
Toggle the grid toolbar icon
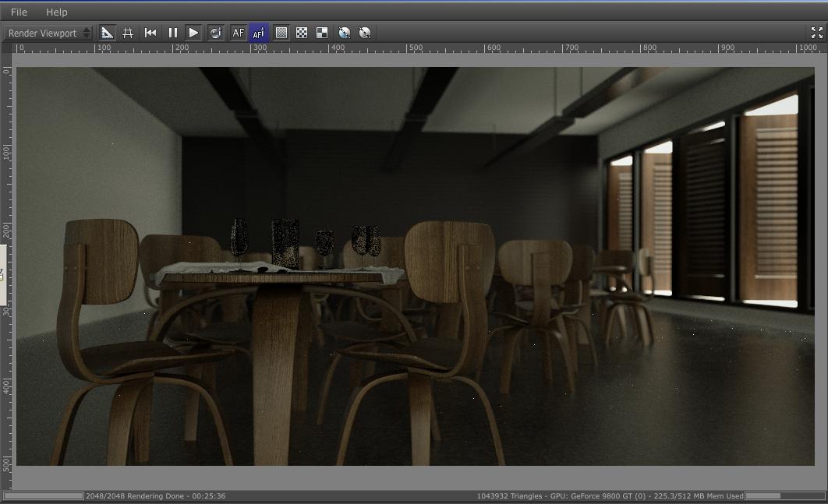click(128, 33)
